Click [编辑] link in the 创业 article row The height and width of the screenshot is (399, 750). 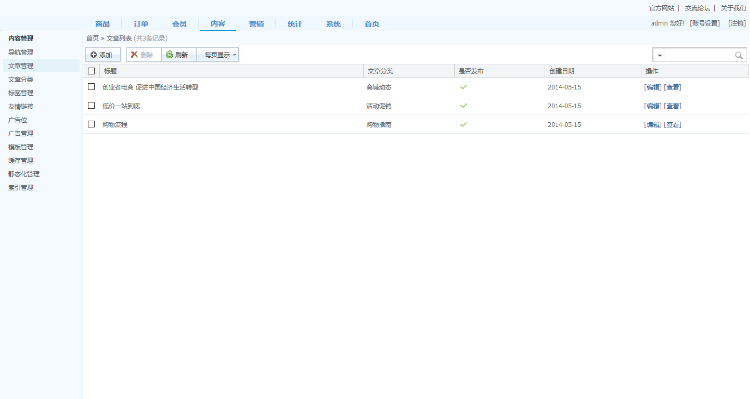(652, 87)
